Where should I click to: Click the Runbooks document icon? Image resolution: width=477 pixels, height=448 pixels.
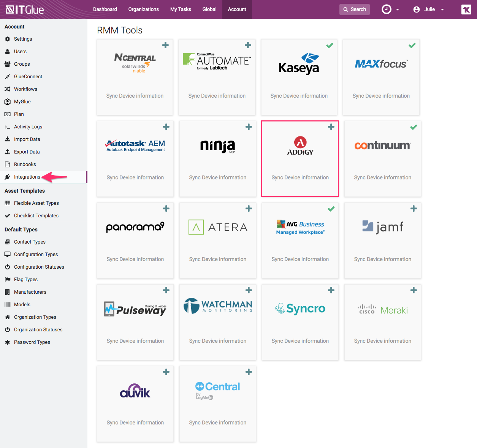click(x=7, y=165)
